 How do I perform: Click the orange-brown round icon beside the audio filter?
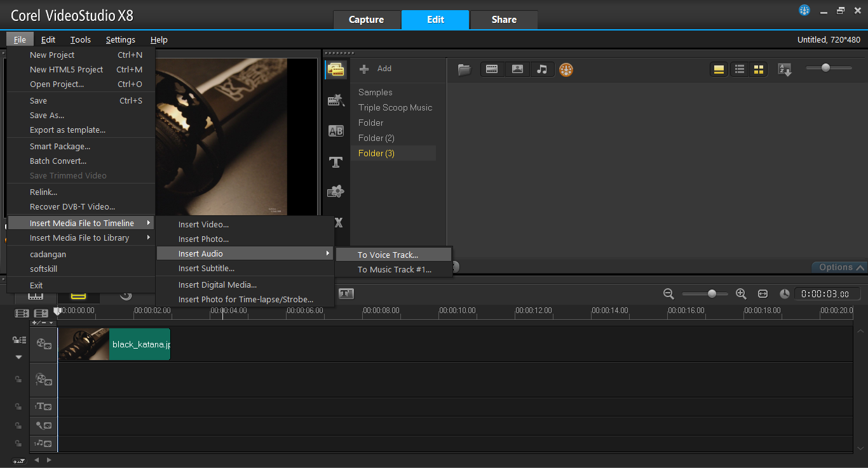tap(566, 70)
